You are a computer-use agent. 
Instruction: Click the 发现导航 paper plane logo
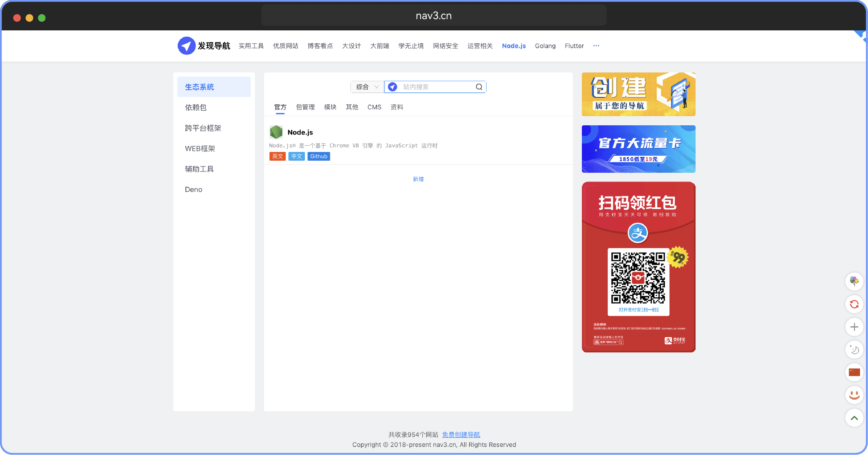pos(187,46)
